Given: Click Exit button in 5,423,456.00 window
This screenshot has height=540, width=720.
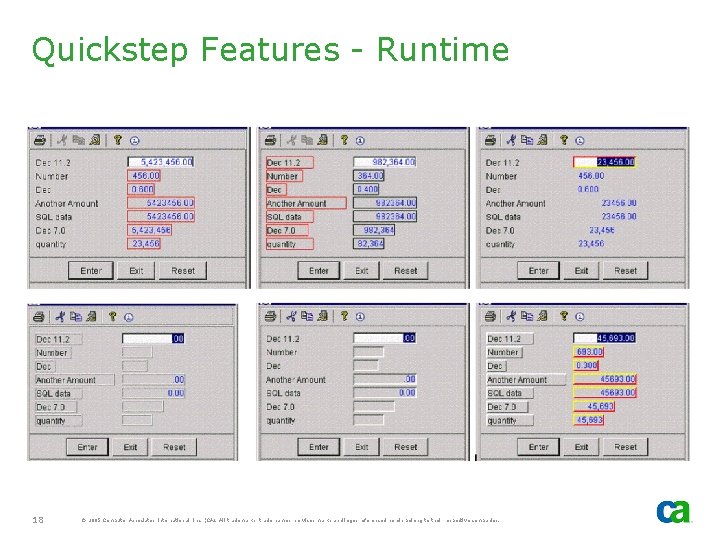Looking at the screenshot, I should pos(136,270).
